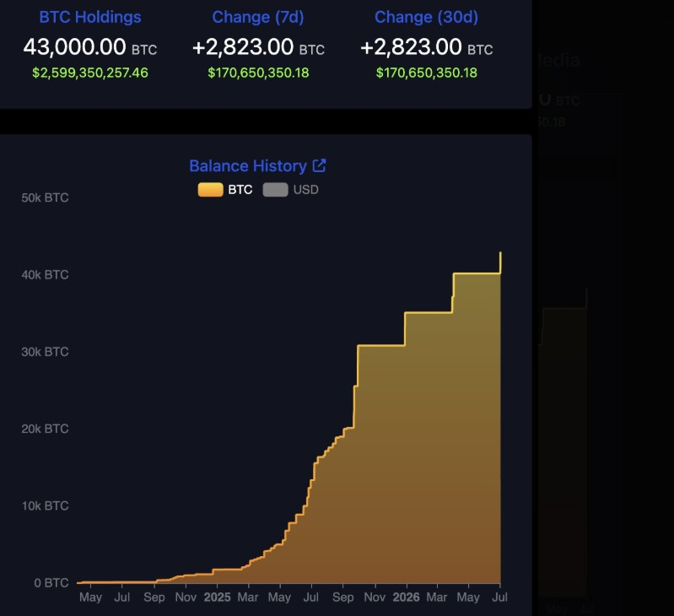Click the Change (30d) heading

426,17
